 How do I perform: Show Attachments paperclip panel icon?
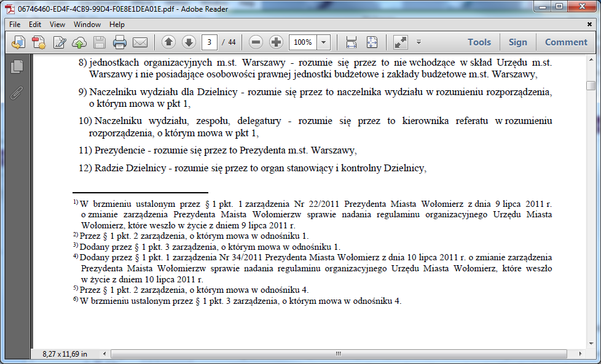pos(17,92)
